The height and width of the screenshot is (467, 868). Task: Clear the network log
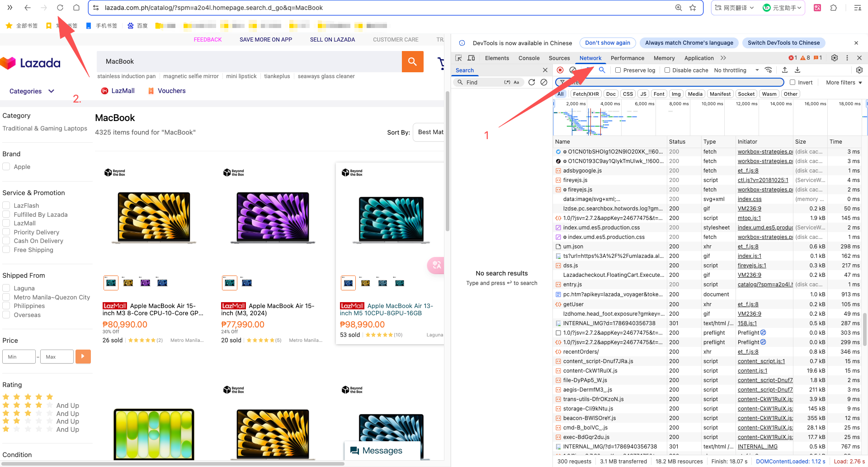point(573,70)
